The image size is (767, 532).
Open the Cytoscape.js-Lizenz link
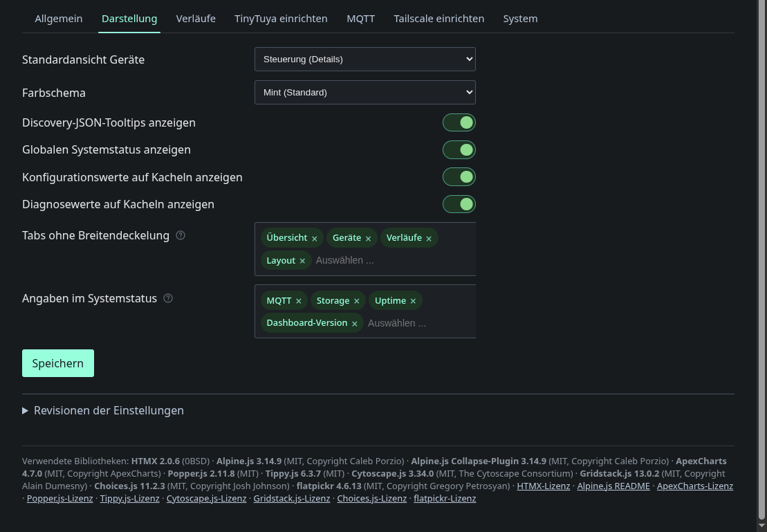click(206, 498)
